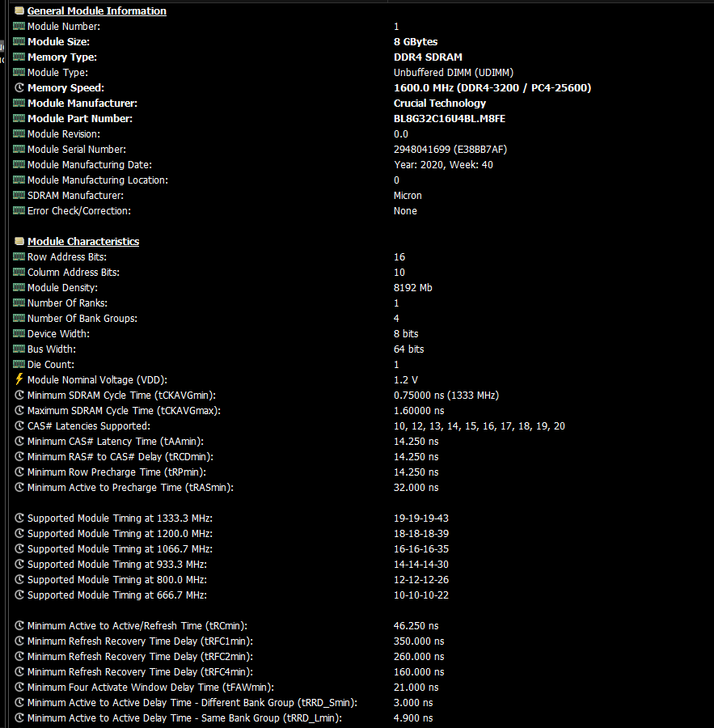The width and height of the screenshot is (714, 728).
Task: Click the Year: 2020, Week: 40 value
Action: point(443,165)
